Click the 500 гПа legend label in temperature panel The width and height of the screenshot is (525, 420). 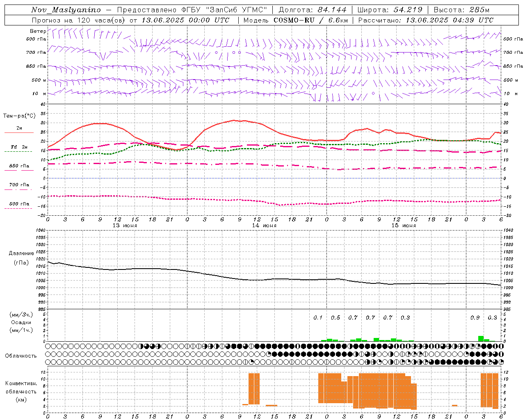19,204
